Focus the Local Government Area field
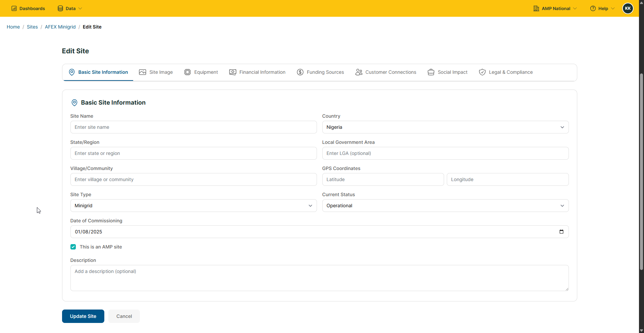 (x=445, y=153)
